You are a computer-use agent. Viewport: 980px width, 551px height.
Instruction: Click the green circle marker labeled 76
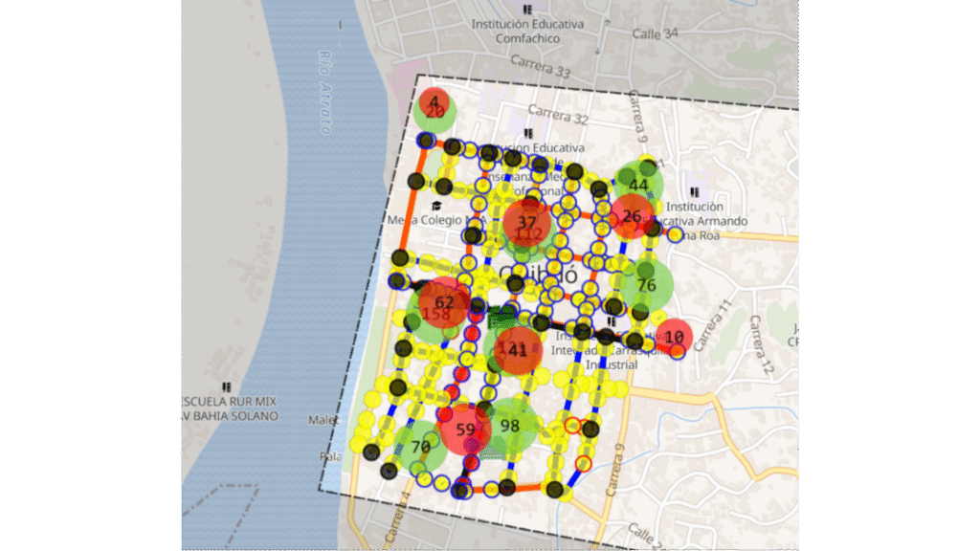647,285
